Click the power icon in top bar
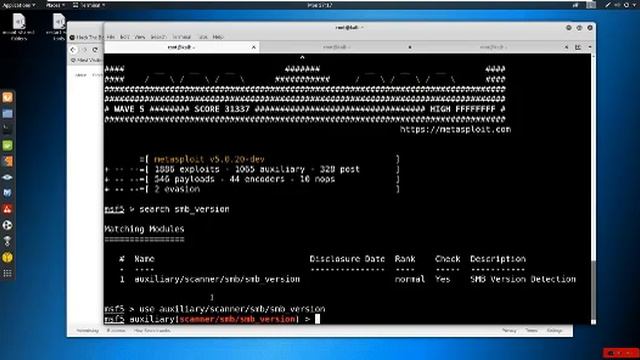Image resolution: width=640 pixels, height=360 pixels. 627,5
